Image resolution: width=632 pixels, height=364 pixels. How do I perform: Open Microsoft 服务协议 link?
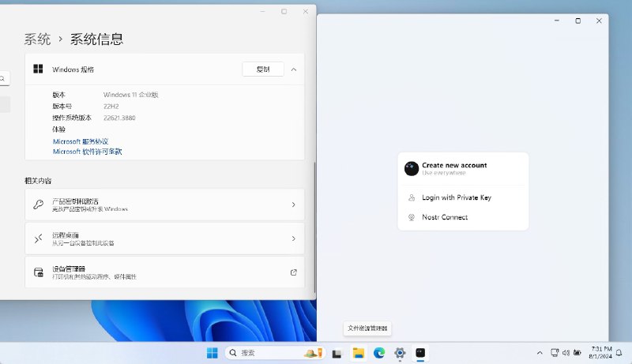[81, 141]
